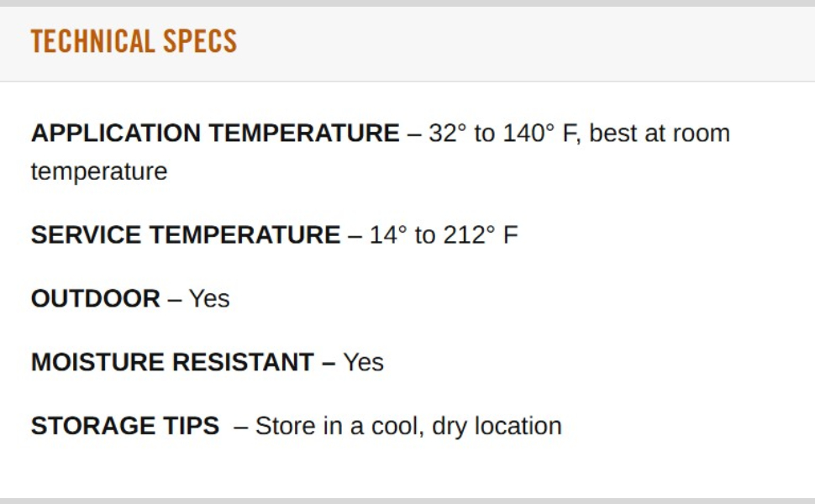
Task: Click "Yes" next to OUTDOOR
Action: point(209,299)
